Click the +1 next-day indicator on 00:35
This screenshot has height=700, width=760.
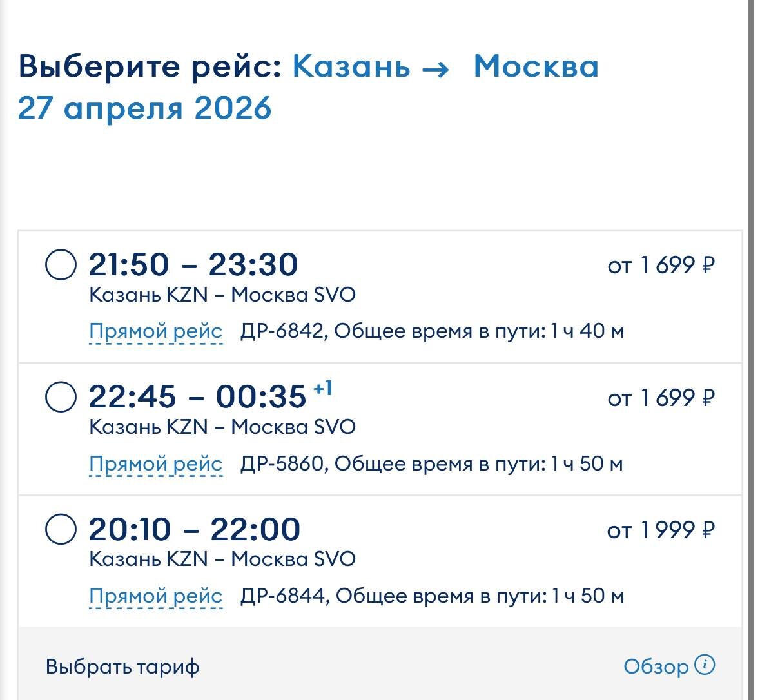coord(323,388)
